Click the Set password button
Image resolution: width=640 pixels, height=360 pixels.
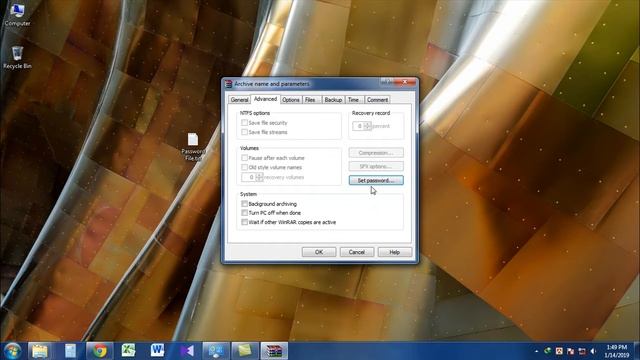pos(376,180)
